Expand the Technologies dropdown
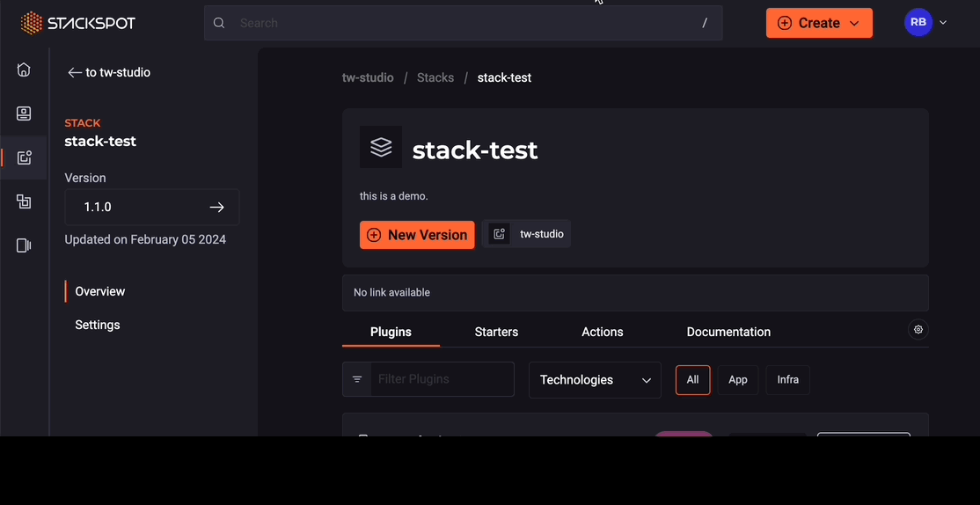980x505 pixels. tap(595, 380)
